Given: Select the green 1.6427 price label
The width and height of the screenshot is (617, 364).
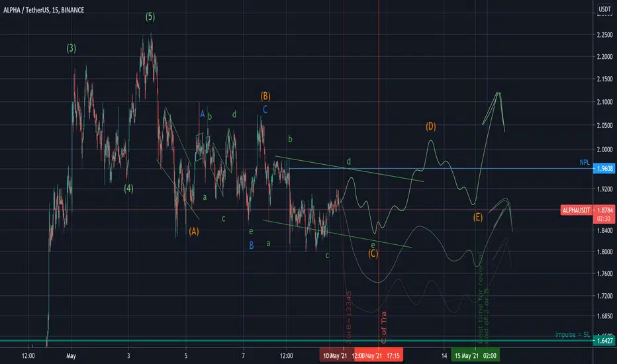Looking at the screenshot, I should coord(604,341).
